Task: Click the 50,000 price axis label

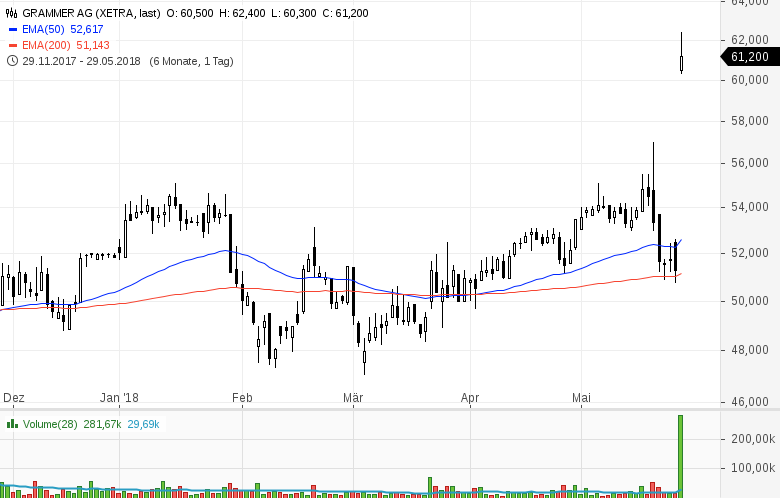Action: point(750,300)
